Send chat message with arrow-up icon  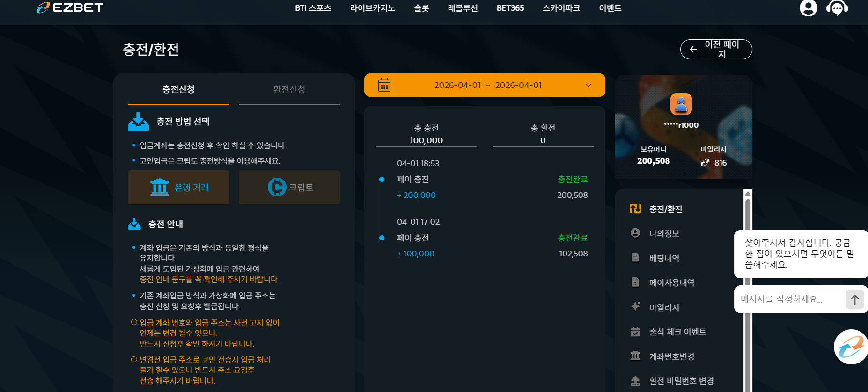855,299
